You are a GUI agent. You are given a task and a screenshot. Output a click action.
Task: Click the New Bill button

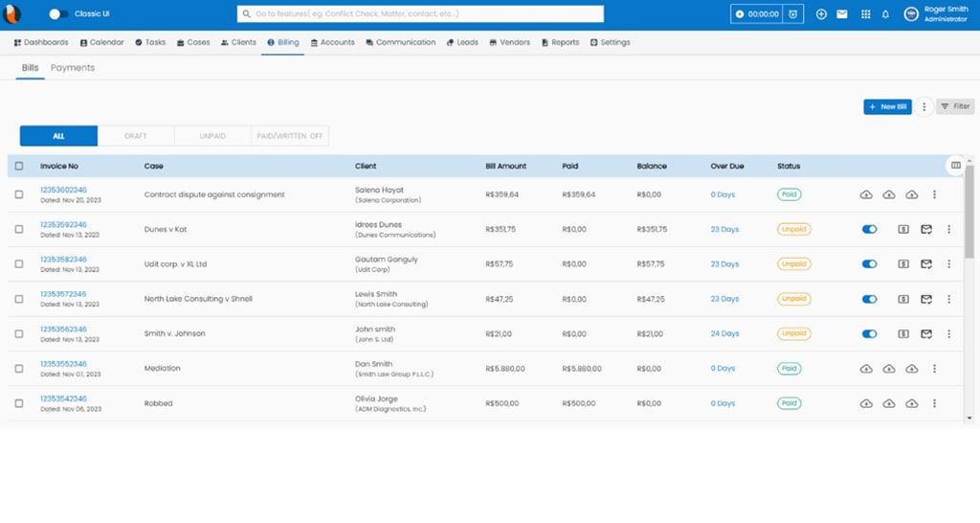(x=887, y=107)
